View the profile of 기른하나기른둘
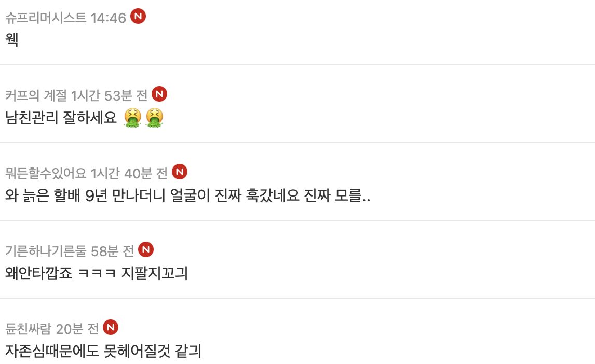This screenshot has height=364, width=595. point(46,251)
